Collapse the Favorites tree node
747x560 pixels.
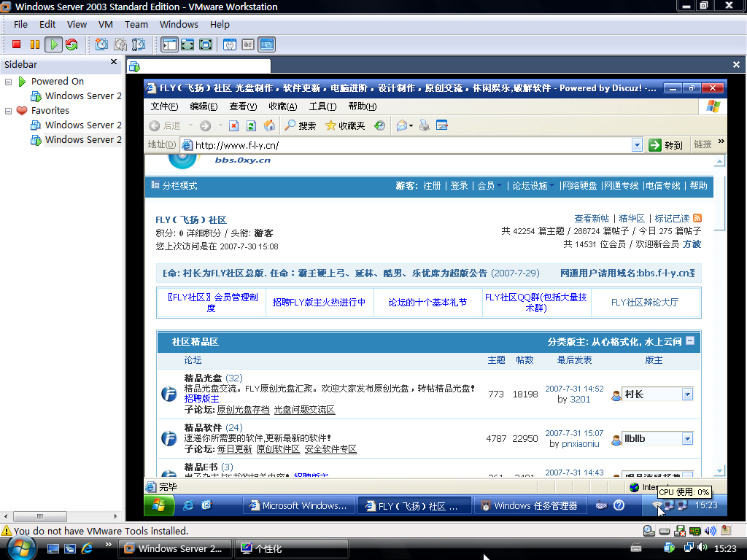click(x=8, y=111)
